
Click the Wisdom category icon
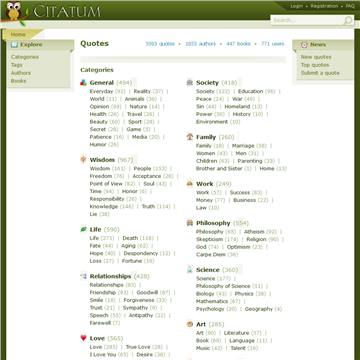coord(83,159)
